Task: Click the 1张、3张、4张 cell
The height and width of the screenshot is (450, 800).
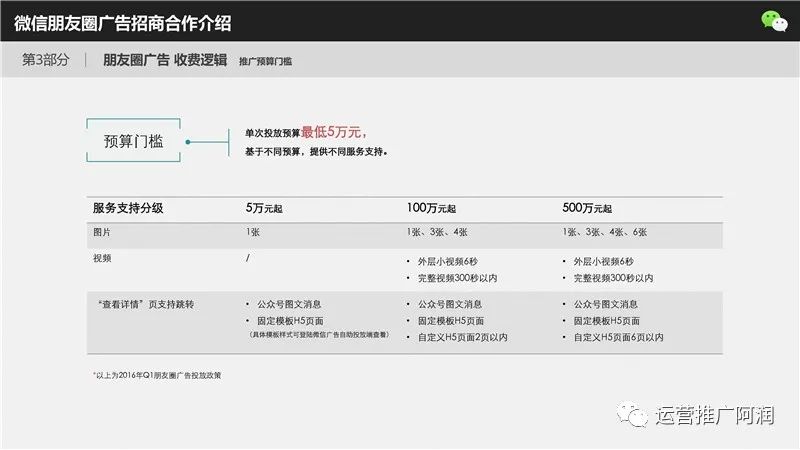Action: (437, 232)
